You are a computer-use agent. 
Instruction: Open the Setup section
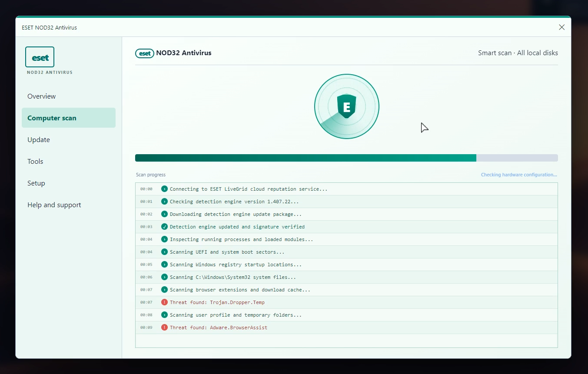click(x=69, y=183)
